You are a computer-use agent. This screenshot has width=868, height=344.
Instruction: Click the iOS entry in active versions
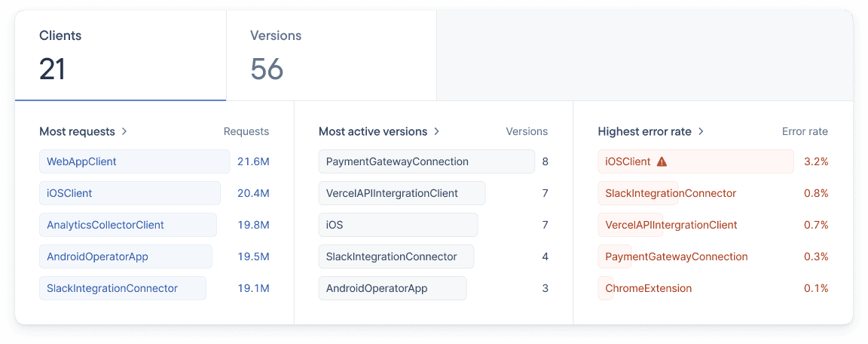pyautogui.click(x=335, y=225)
